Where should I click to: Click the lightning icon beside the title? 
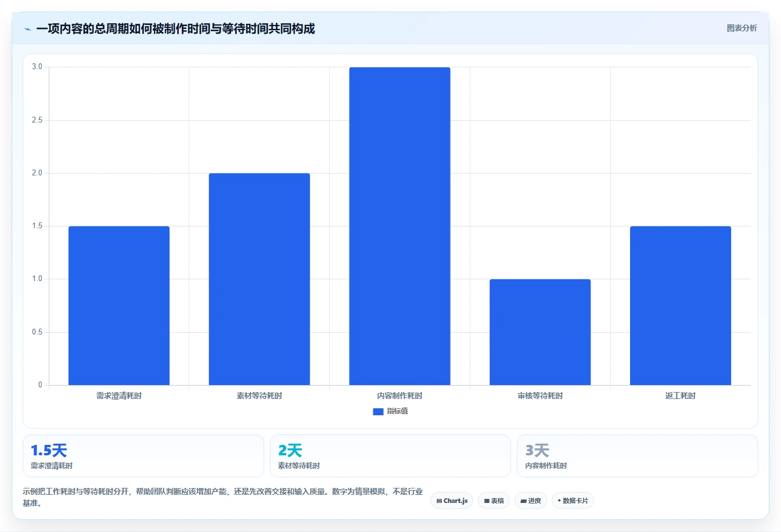click(x=27, y=29)
